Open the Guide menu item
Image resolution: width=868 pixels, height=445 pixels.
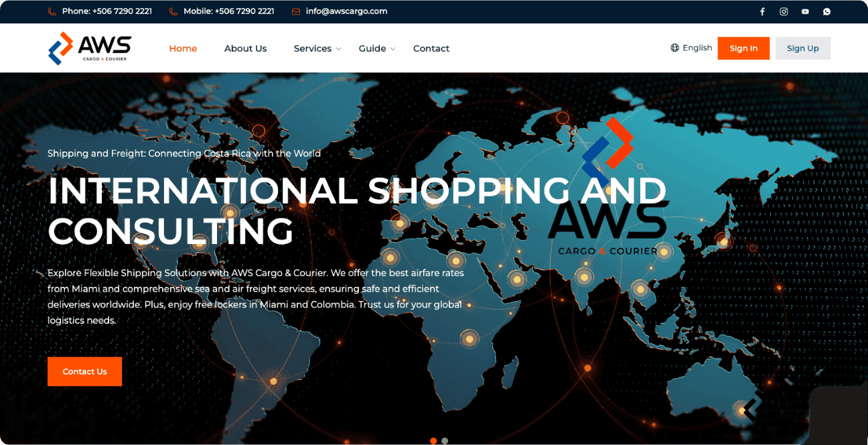click(372, 48)
